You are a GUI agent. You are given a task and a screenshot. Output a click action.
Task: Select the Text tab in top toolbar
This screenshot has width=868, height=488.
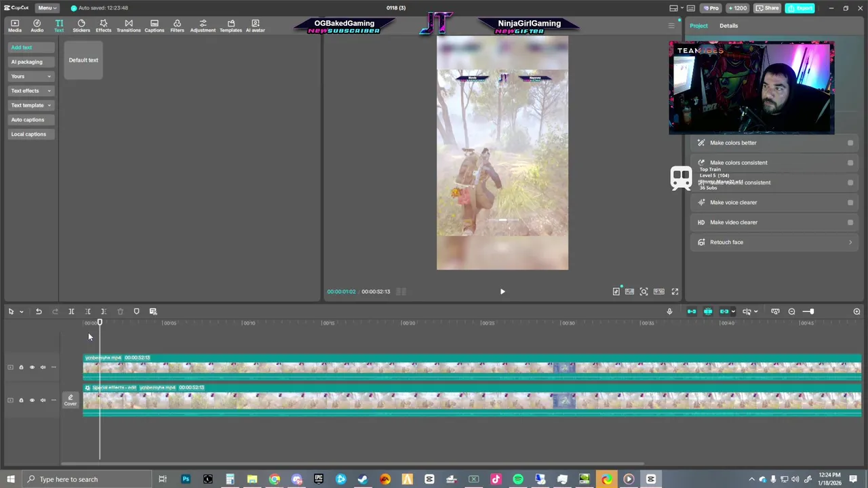[59, 26]
